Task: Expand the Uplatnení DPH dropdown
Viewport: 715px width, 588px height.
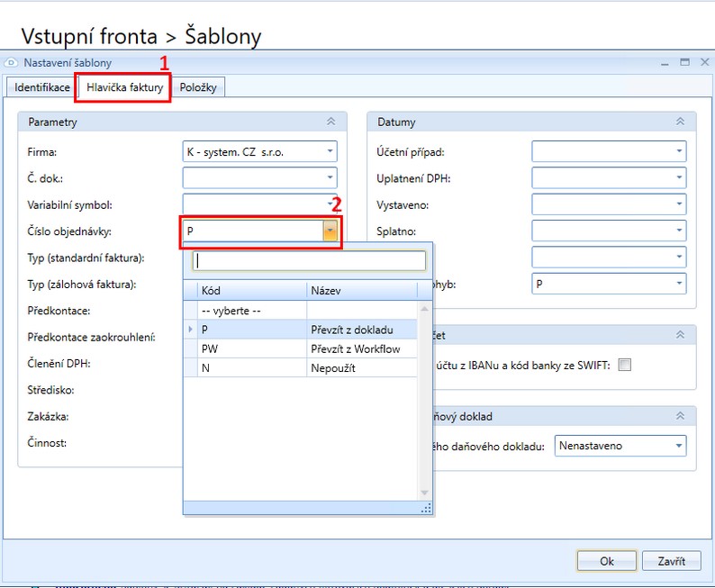Action: [679, 178]
